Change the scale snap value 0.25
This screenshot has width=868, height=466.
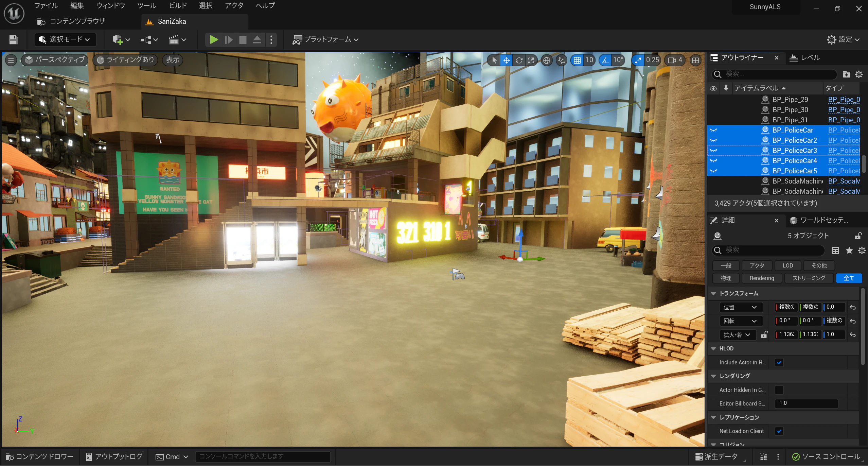point(653,60)
